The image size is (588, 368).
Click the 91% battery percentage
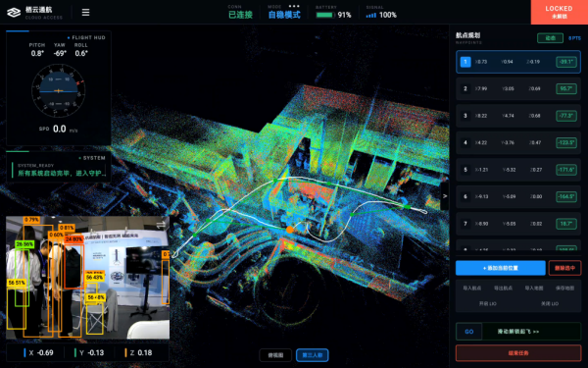coord(344,15)
